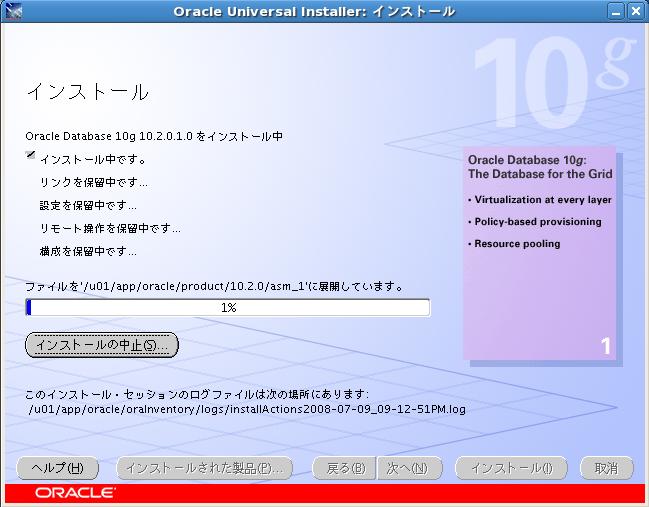This screenshot has width=649, height=507.
Task: Click the 戻る(B) back button
Action: [345, 468]
